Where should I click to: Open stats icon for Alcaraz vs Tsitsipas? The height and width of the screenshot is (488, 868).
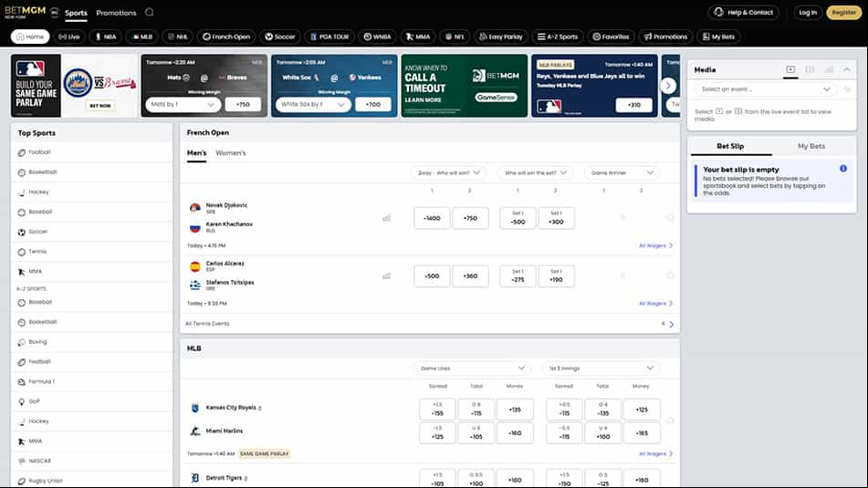coord(386,275)
